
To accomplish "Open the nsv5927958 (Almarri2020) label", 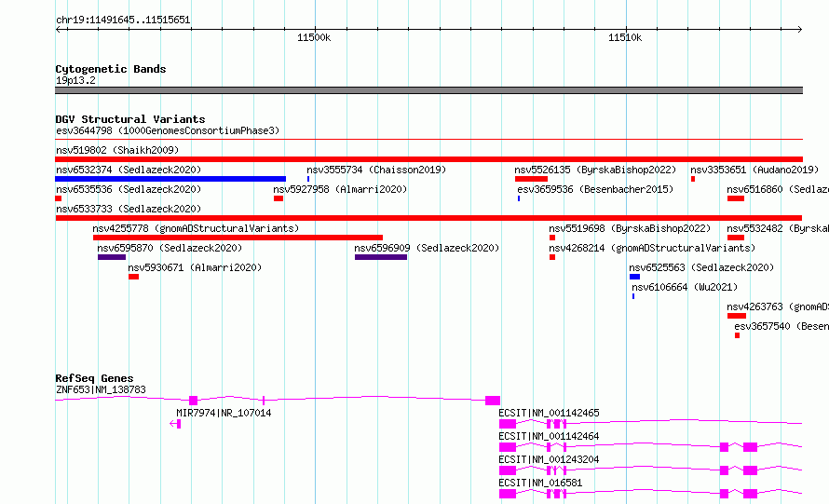I will click(340, 189).
